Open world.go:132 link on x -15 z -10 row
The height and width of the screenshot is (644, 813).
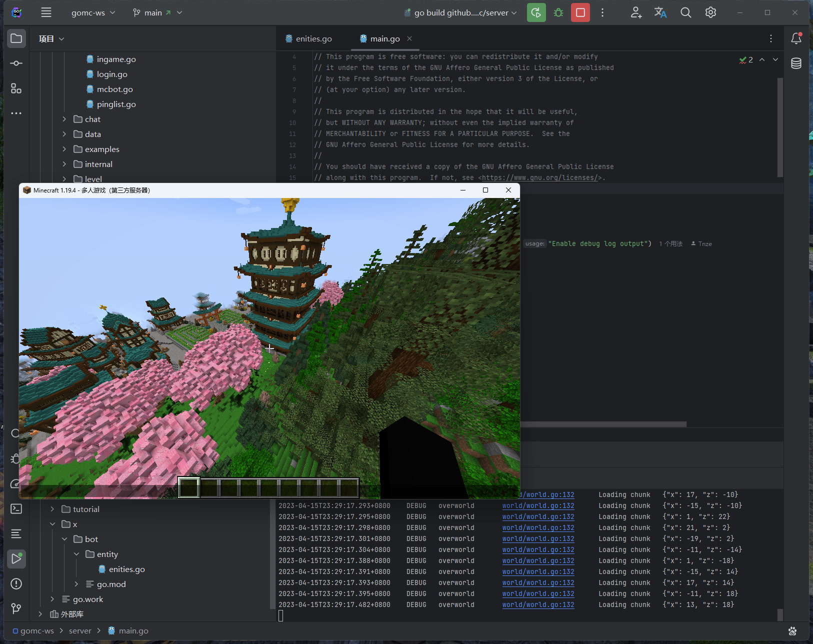point(538,505)
